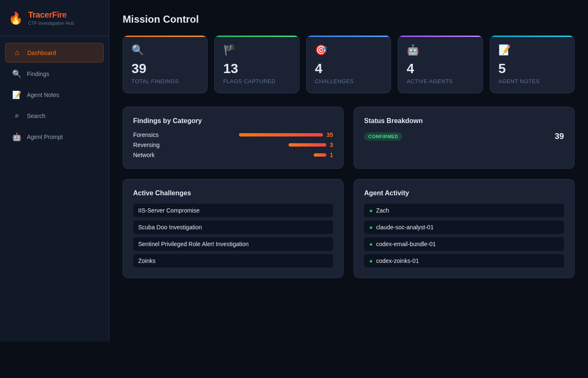Click the flag icon on Flags Captured card

tap(228, 50)
